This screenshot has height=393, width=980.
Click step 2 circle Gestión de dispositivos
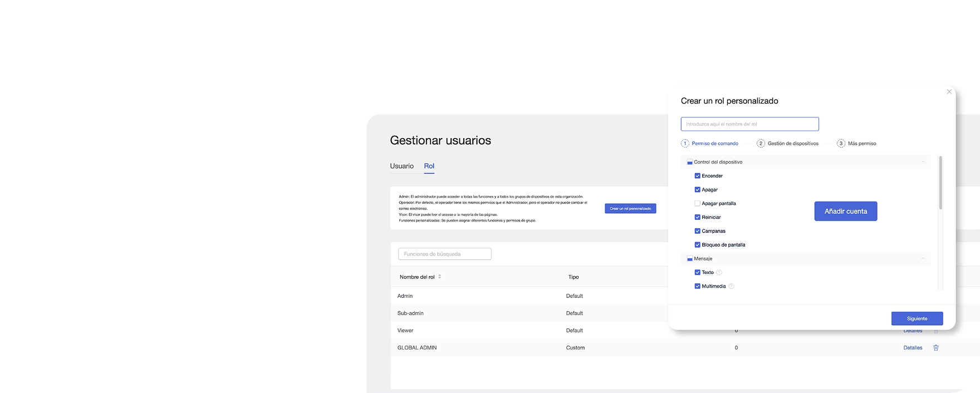pos(761,144)
